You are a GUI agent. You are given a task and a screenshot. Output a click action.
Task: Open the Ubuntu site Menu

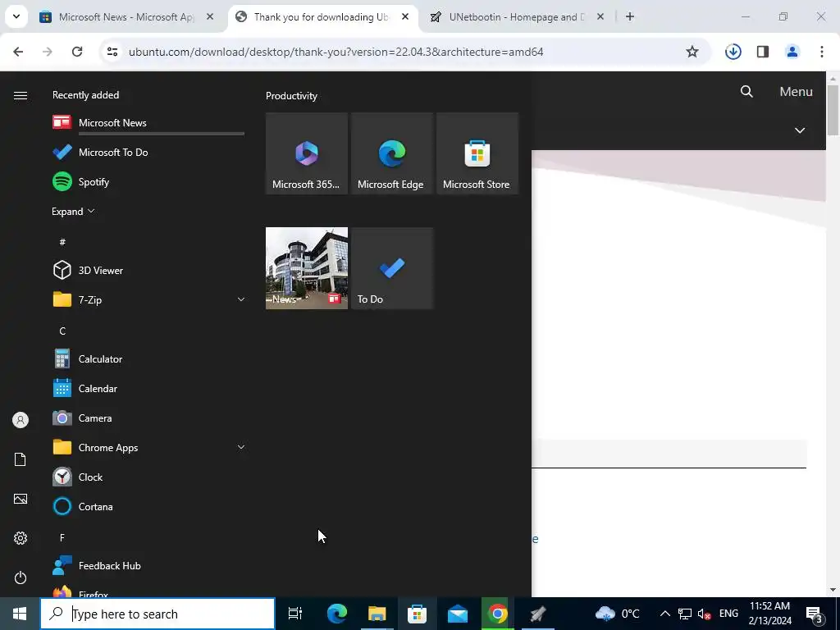tap(796, 92)
